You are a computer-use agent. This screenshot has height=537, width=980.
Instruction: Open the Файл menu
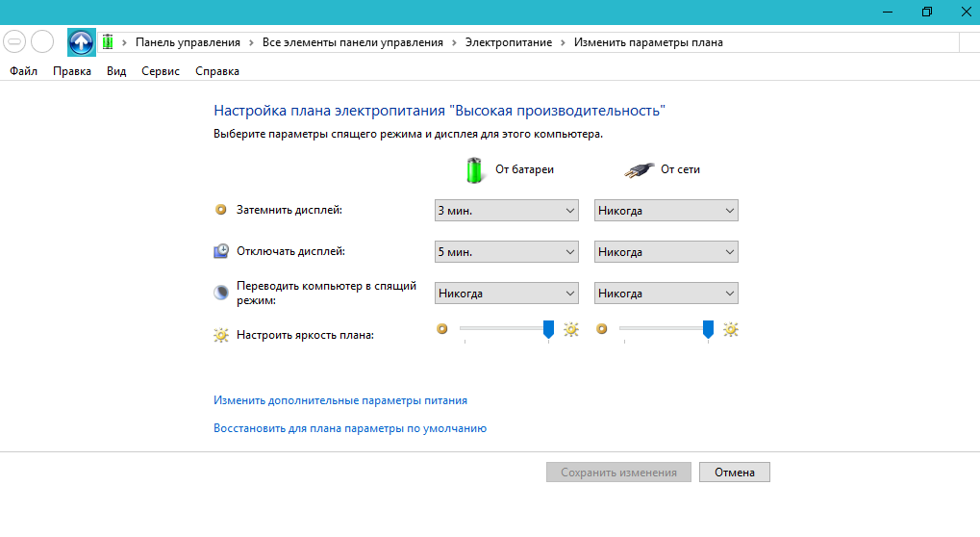pyautogui.click(x=24, y=71)
